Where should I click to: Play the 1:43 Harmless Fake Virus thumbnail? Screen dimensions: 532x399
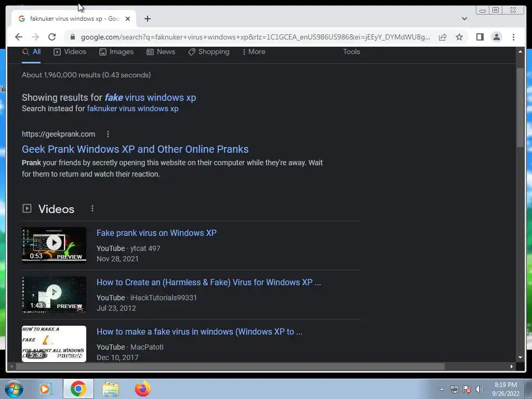point(54,294)
